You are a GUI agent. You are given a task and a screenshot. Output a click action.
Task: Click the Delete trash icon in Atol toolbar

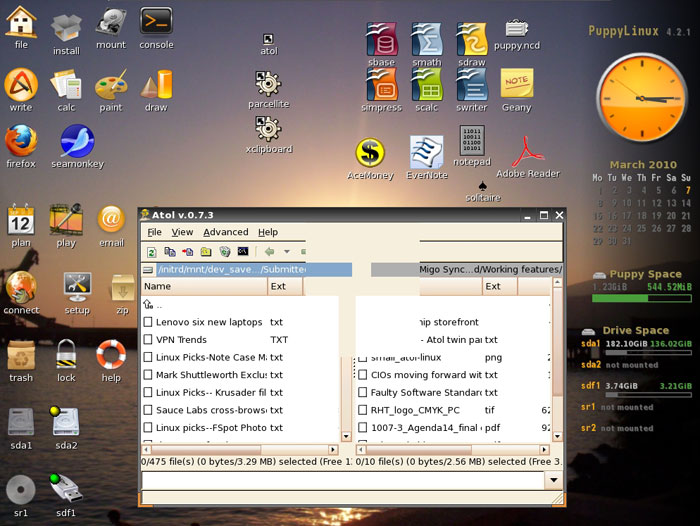pos(225,252)
